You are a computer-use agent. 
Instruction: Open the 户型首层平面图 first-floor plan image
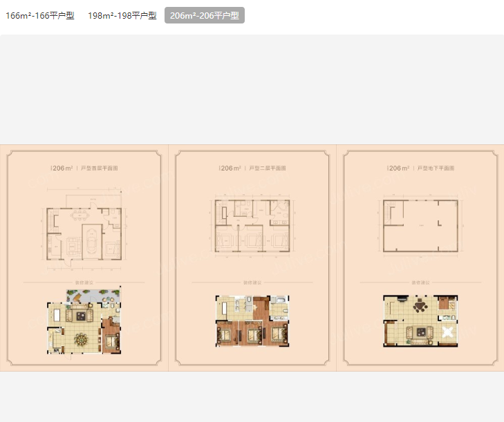pyautogui.click(x=84, y=257)
